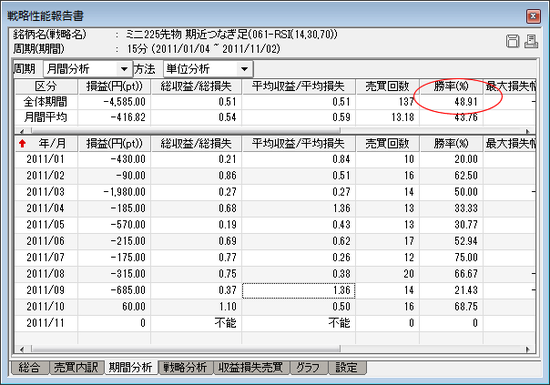Click the 0.69 ratio cell for 2011/06
Image resolution: width=550 pixels, height=385 pixels.
[x=196, y=241]
